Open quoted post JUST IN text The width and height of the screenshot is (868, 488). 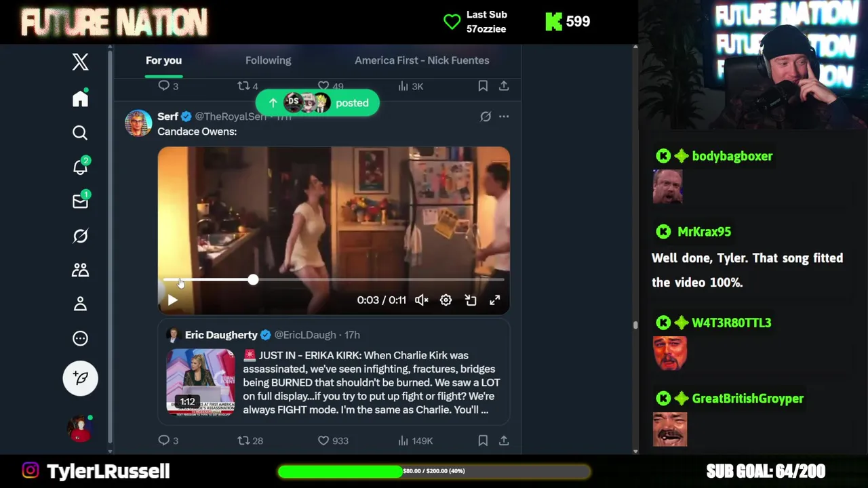(372, 382)
